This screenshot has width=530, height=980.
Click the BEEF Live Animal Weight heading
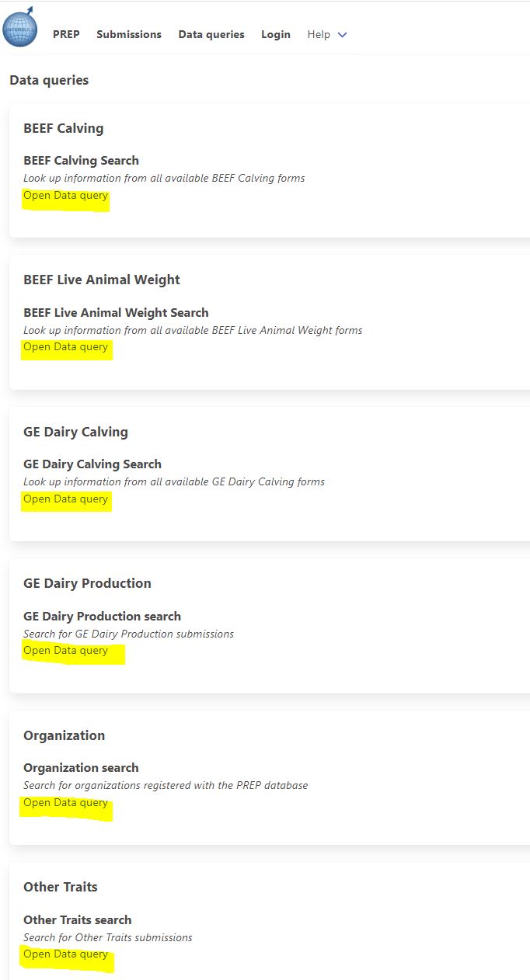tap(102, 280)
